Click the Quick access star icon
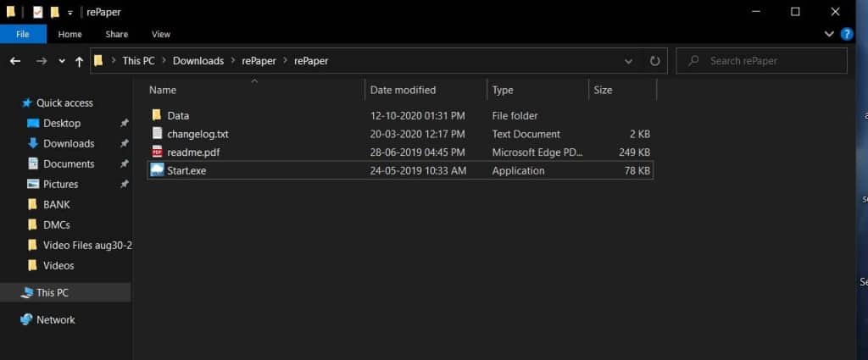The image size is (868, 360). [26, 102]
